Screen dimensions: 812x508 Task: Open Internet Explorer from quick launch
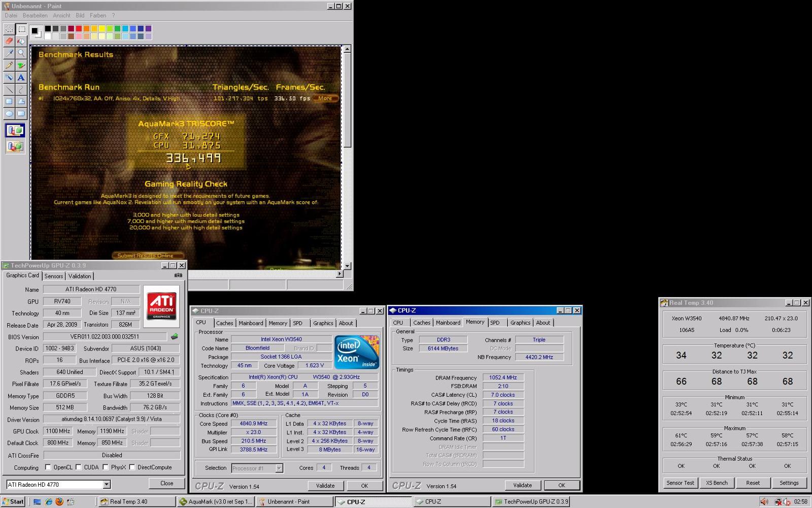point(48,502)
